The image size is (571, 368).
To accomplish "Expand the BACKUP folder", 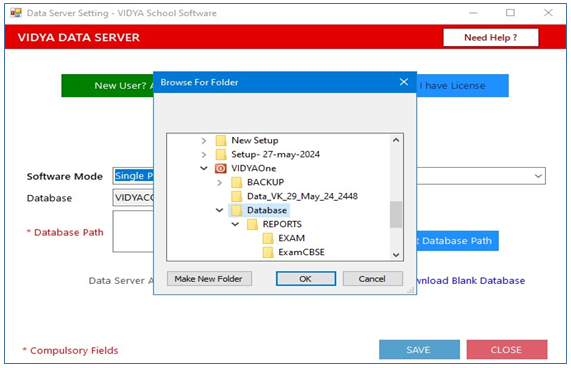I will tap(220, 182).
